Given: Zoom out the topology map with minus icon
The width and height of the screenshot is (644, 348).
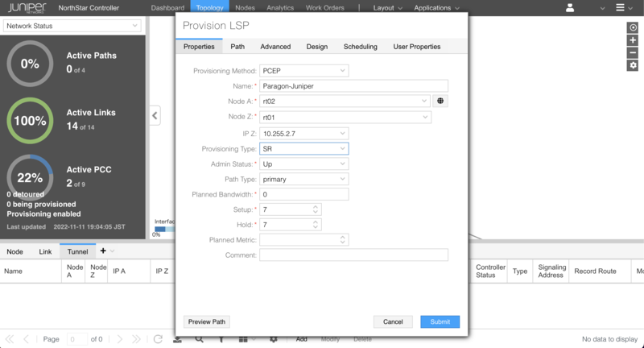Looking at the screenshot, I should click(x=633, y=52).
